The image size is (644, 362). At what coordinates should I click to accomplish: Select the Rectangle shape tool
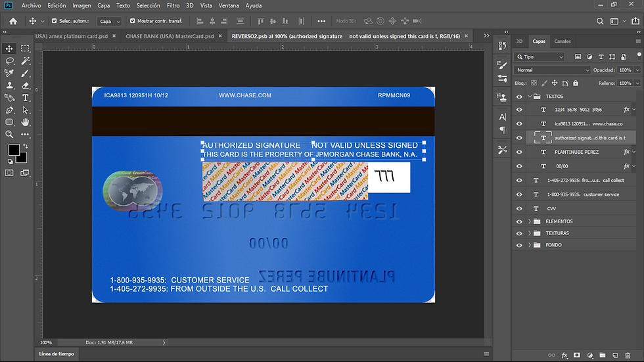(x=9, y=122)
